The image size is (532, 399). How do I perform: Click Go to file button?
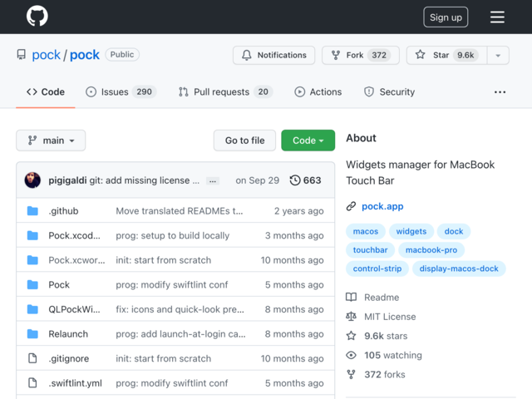[244, 140]
